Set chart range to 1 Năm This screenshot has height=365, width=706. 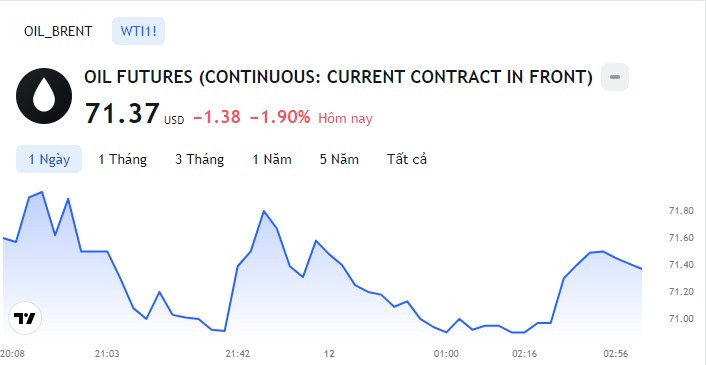pyautogui.click(x=272, y=159)
